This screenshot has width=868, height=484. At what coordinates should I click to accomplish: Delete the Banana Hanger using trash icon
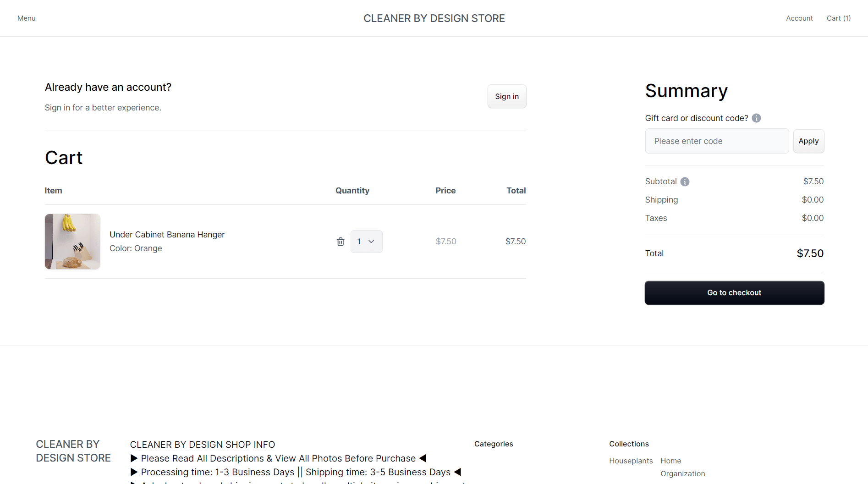[340, 241]
